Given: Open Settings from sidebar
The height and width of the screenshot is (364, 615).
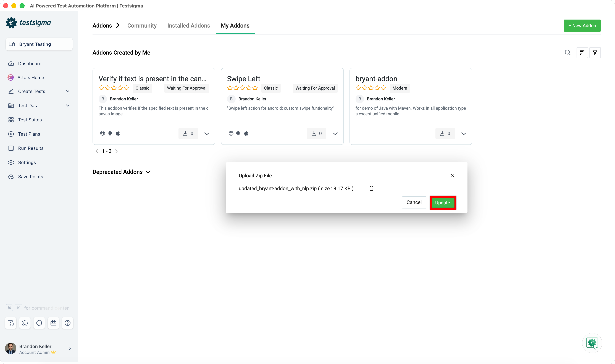Looking at the screenshot, I should click(x=27, y=163).
